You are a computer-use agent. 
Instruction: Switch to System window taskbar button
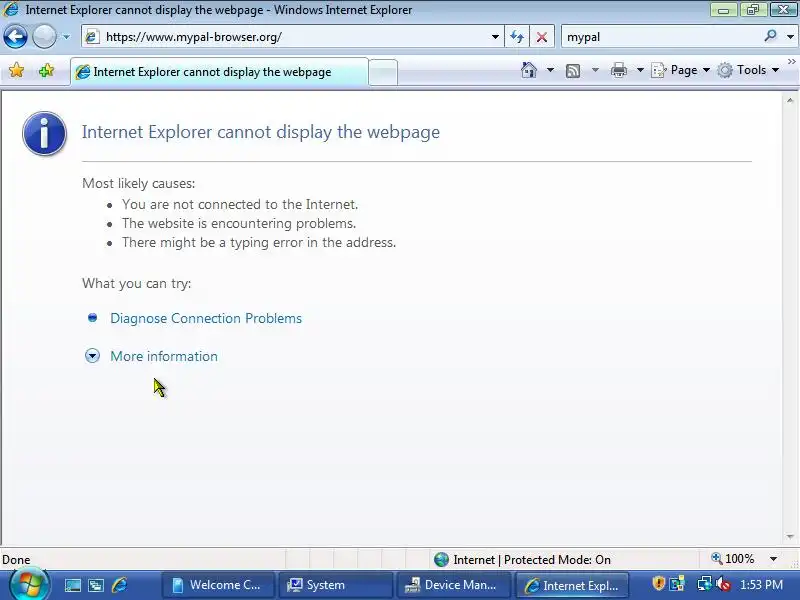click(335, 585)
